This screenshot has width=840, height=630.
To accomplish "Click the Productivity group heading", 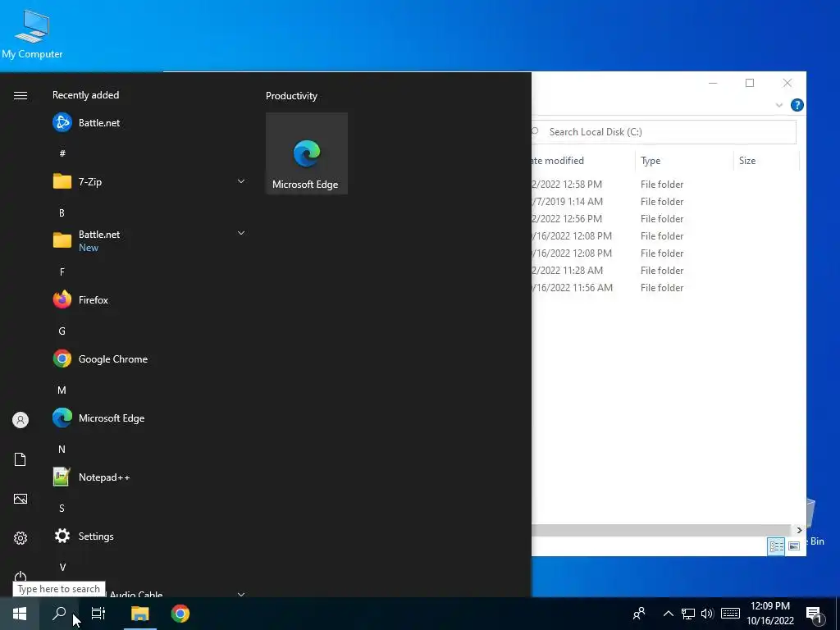I will point(291,96).
